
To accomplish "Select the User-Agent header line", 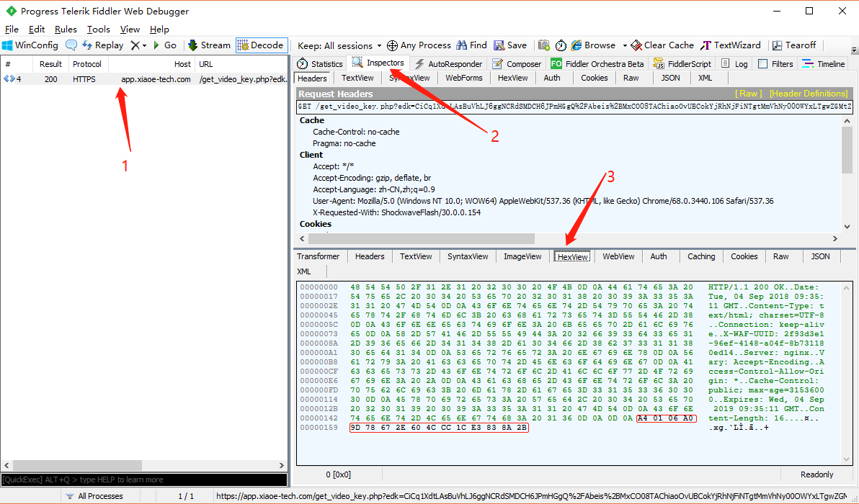I will click(543, 201).
